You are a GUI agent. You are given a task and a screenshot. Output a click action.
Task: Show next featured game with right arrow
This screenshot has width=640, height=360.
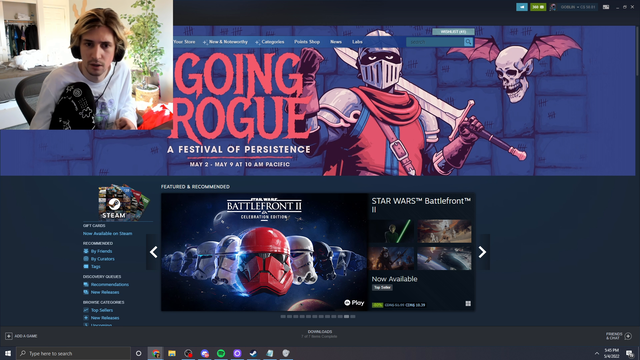pyautogui.click(x=482, y=252)
